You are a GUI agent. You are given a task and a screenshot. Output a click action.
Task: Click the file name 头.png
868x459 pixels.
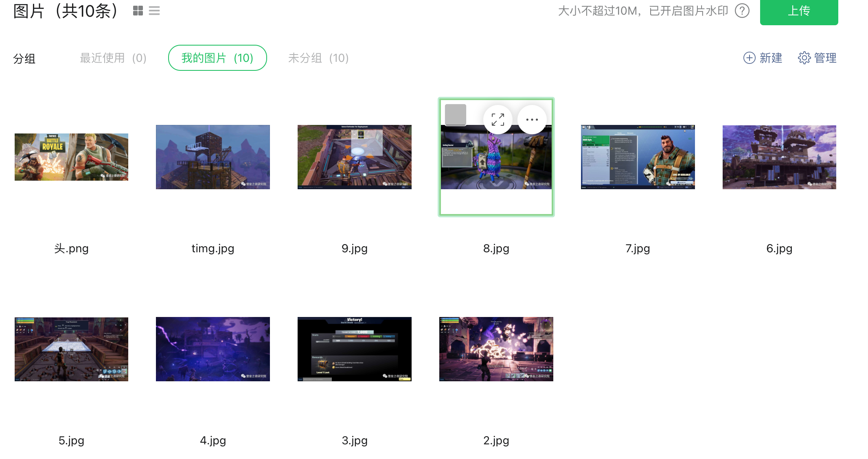coord(71,248)
